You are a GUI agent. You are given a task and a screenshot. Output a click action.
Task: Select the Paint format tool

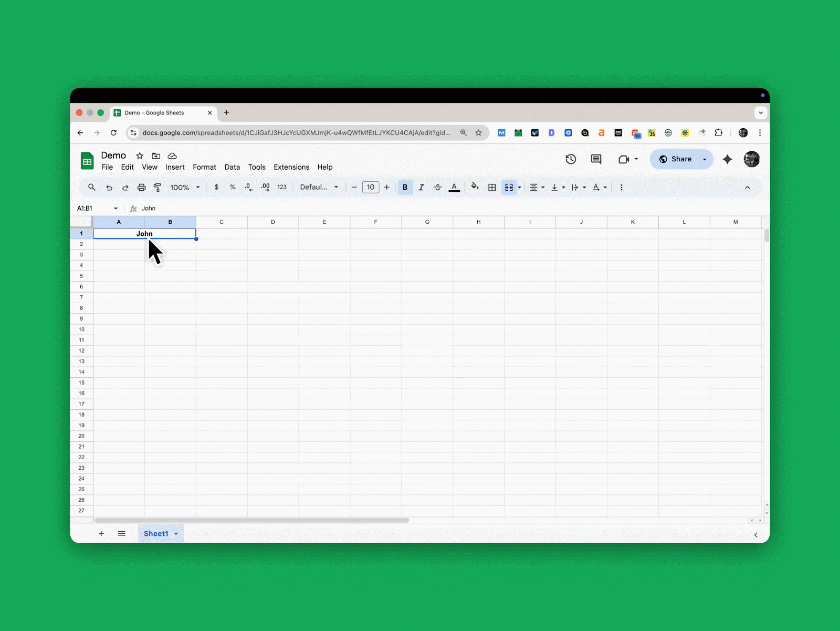point(157,187)
